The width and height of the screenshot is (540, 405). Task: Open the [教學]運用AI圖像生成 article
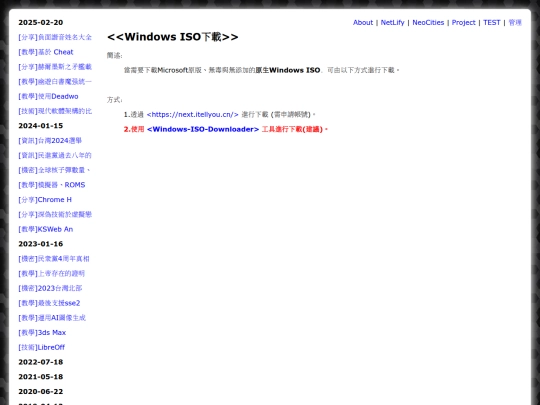[x=52, y=318]
